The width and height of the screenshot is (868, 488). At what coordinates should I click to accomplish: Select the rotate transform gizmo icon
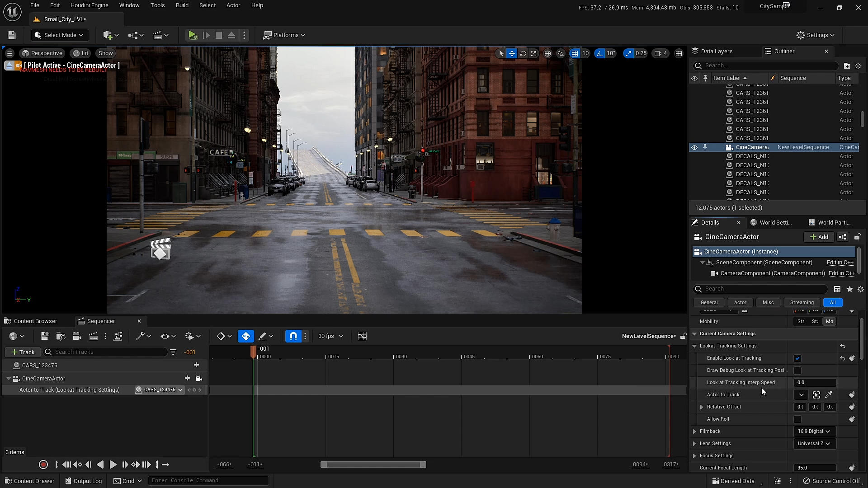tap(523, 53)
